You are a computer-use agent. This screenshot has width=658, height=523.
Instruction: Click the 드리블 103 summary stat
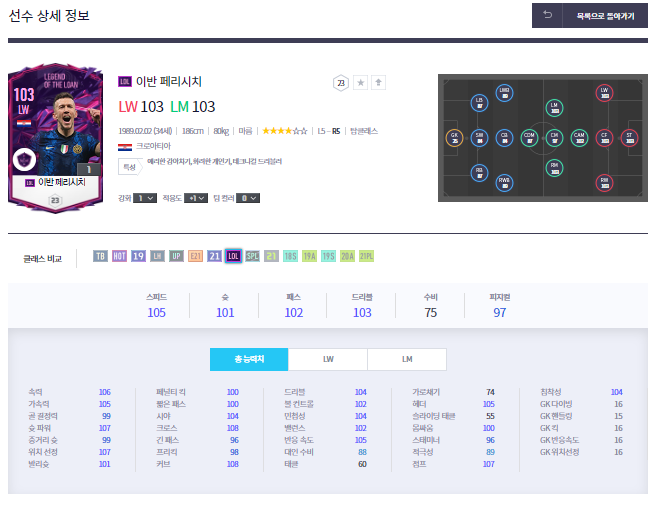(362, 306)
